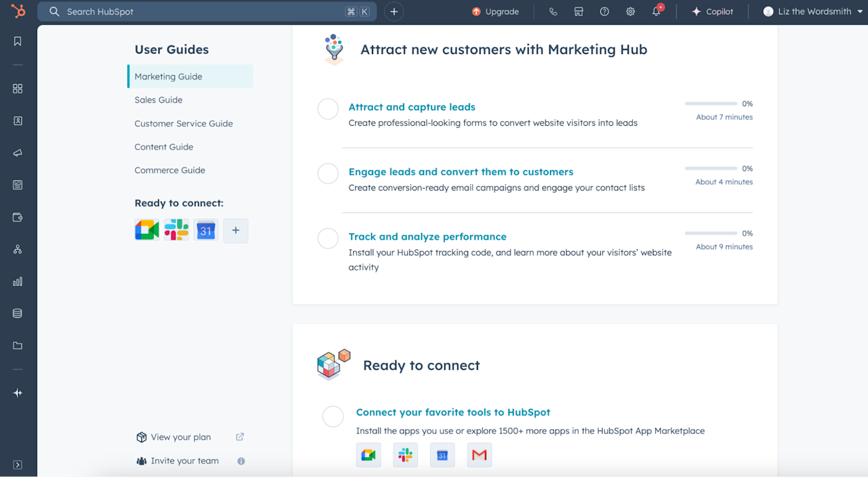Open the Liz the Wordsmith account menu

(812, 11)
